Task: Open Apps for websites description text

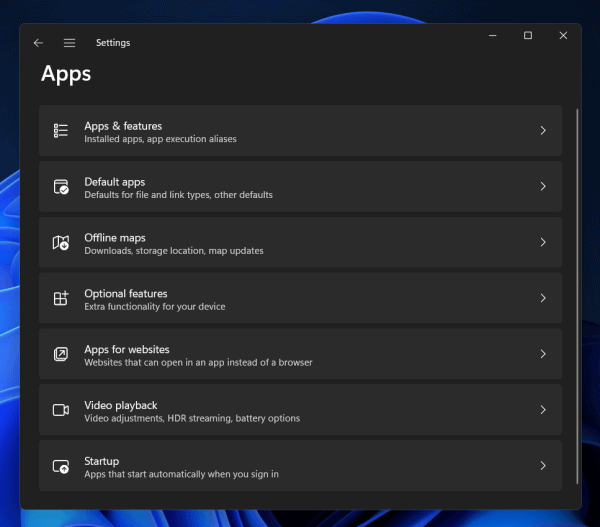Action: tap(198, 363)
